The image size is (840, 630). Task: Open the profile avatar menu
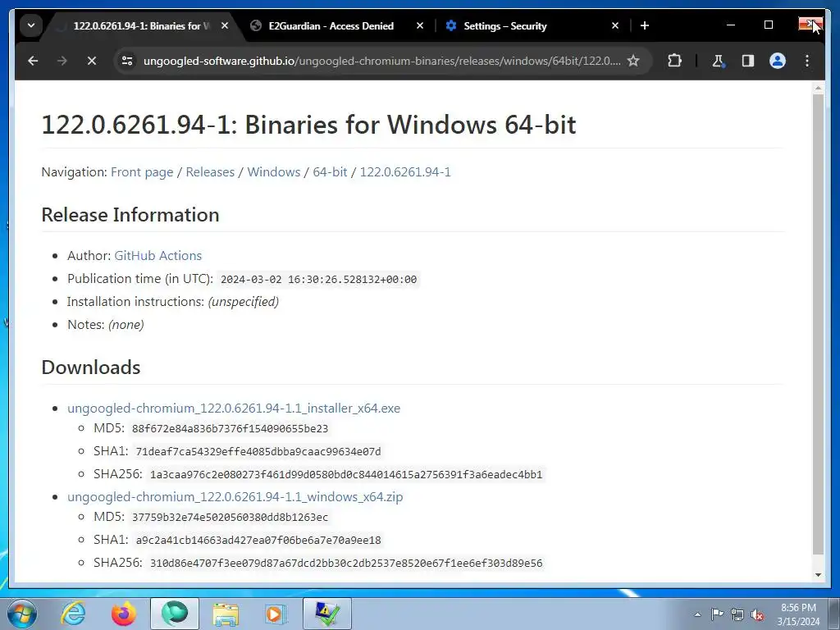coord(778,61)
